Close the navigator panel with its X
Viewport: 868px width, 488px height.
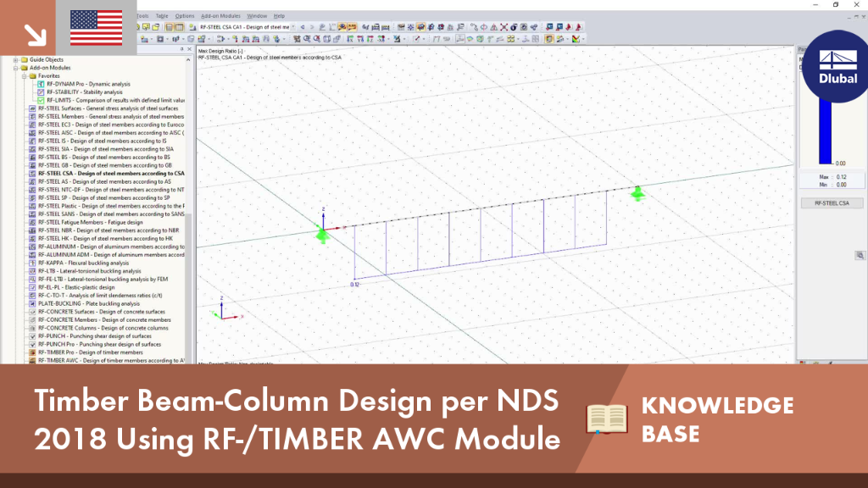(x=189, y=49)
